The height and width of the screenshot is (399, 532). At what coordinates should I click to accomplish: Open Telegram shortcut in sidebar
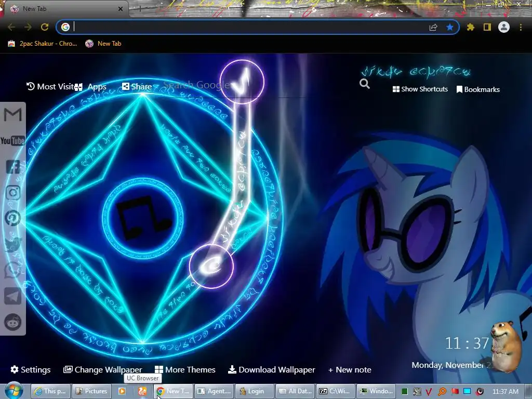(12, 296)
